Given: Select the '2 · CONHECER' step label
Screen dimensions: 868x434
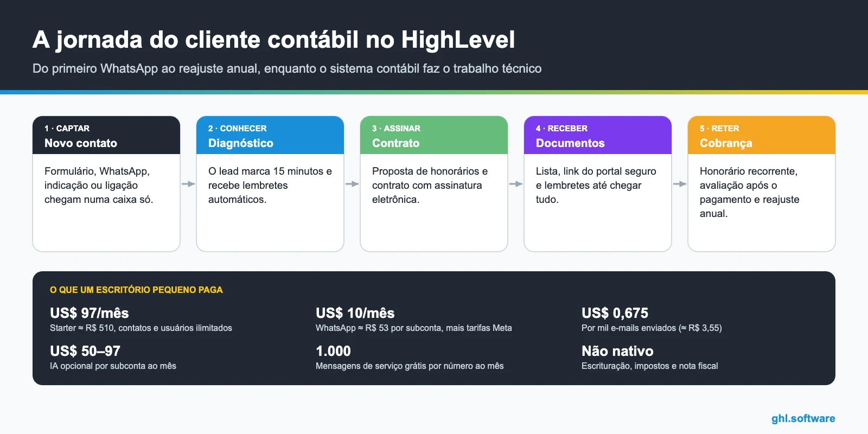Looking at the screenshot, I should pos(237,129).
